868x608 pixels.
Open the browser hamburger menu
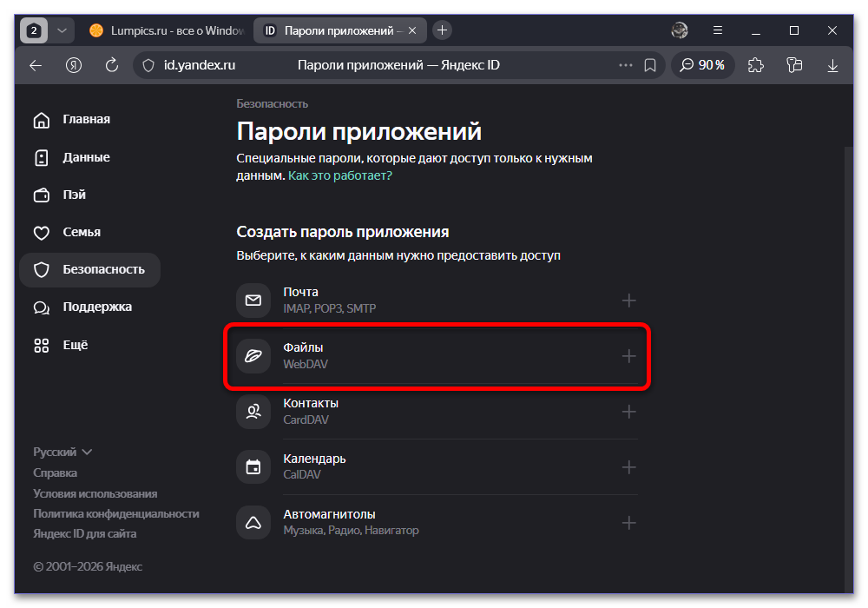click(x=718, y=30)
